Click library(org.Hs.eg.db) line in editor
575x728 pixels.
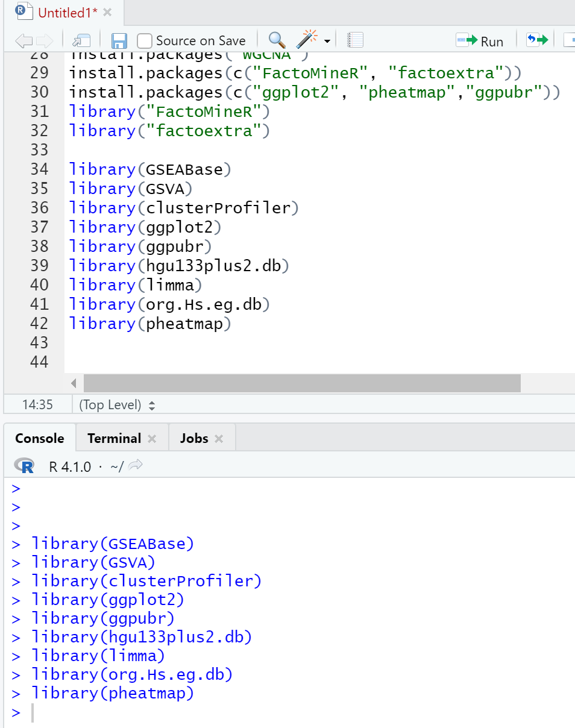click(x=169, y=304)
